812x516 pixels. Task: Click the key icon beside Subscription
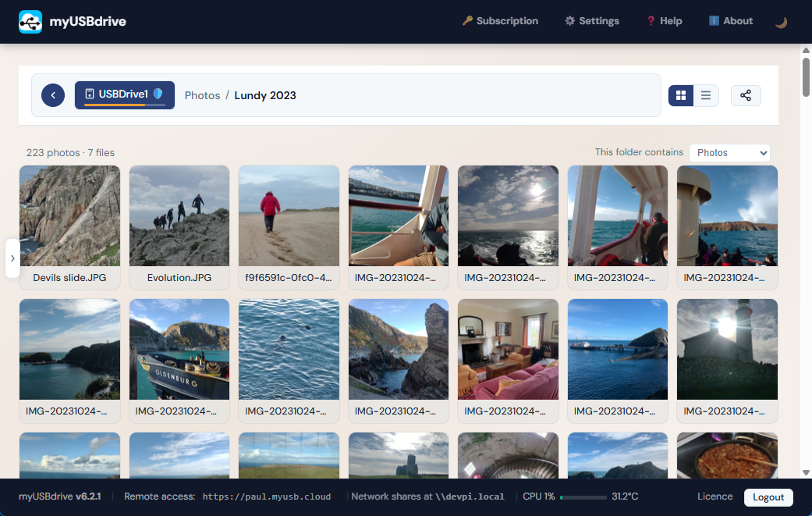click(x=467, y=21)
